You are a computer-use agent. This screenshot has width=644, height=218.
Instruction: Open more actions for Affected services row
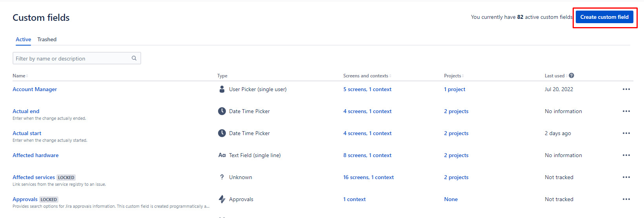pyautogui.click(x=626, y=177)
